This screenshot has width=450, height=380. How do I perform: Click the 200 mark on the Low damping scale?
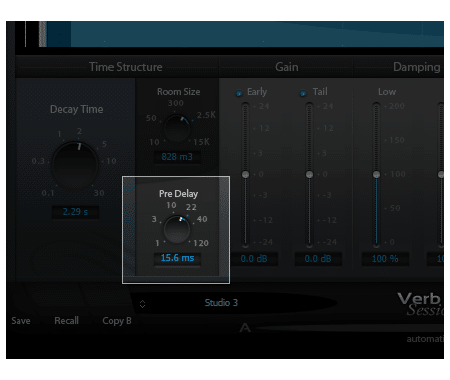click(397, 106)
